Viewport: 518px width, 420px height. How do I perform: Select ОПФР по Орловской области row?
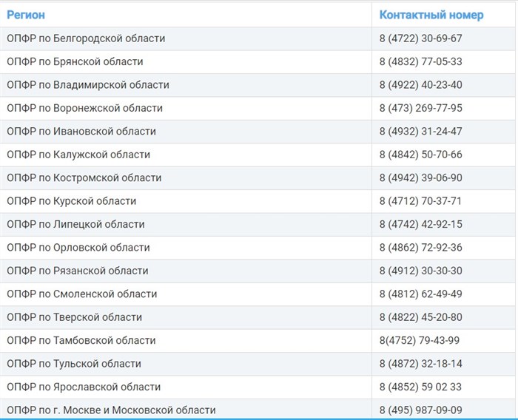[258, 247]
